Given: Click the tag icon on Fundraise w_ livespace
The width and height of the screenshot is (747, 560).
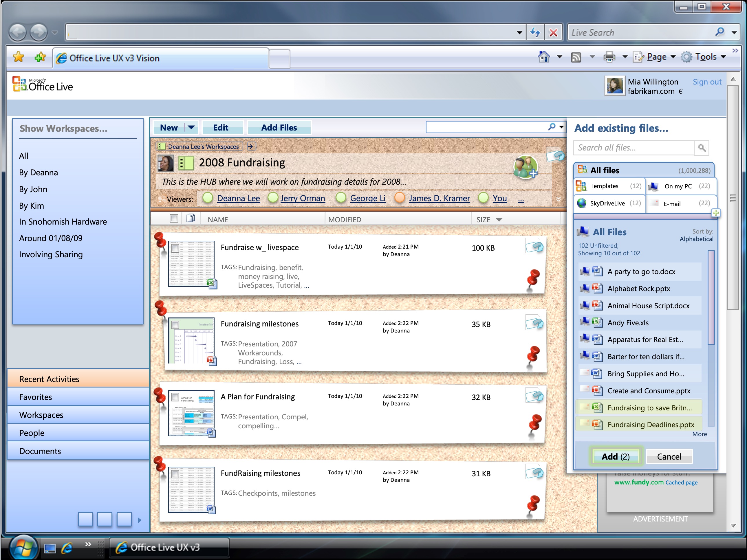Looking at the screenshot, I should pyautogui.click(x=534, y=246).
